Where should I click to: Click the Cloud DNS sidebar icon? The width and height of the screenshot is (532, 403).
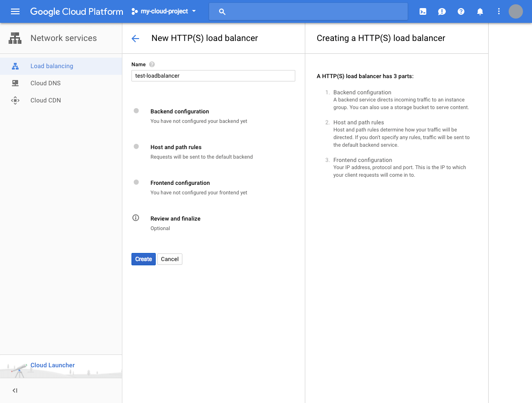(x=15, y=83)
